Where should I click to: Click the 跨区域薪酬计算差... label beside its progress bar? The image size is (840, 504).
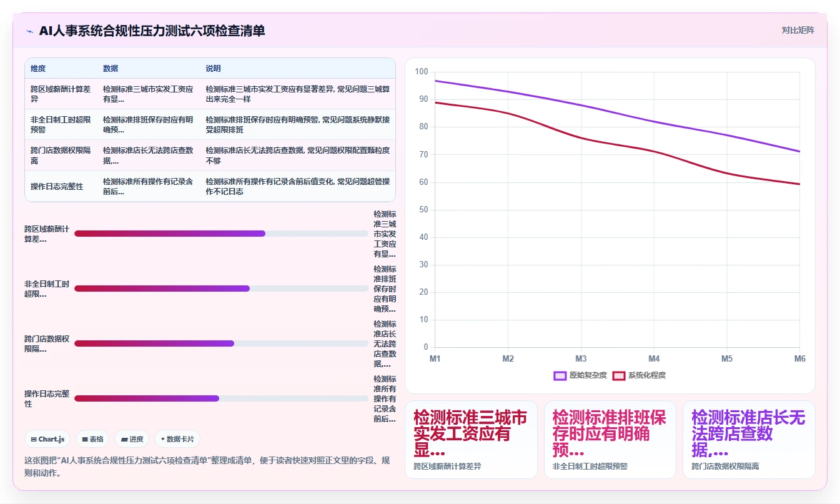tap(47, 234)
